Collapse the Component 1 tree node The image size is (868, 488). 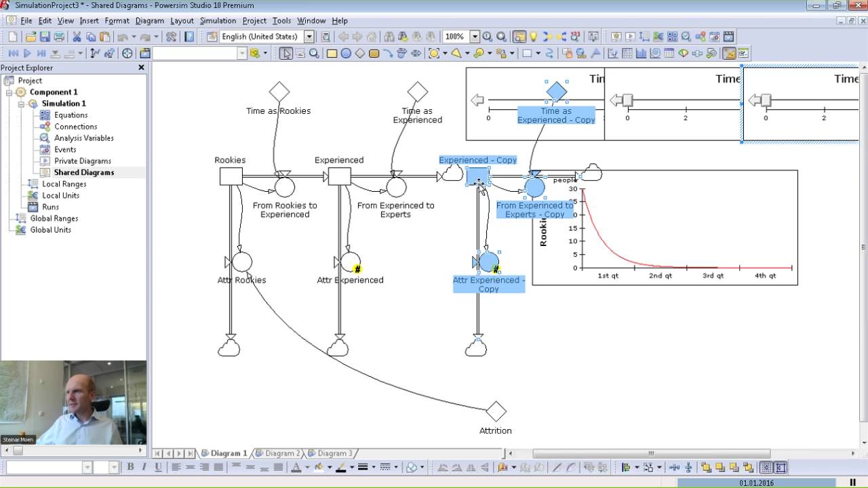click(9, 92)
